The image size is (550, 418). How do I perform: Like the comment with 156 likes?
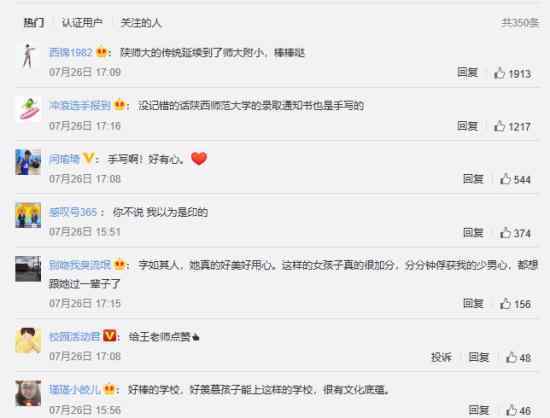click(x=505, y=303)
